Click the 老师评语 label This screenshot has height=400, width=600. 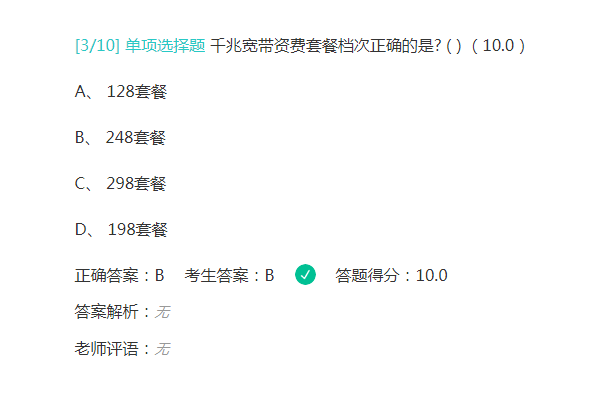tap(106, 348)
